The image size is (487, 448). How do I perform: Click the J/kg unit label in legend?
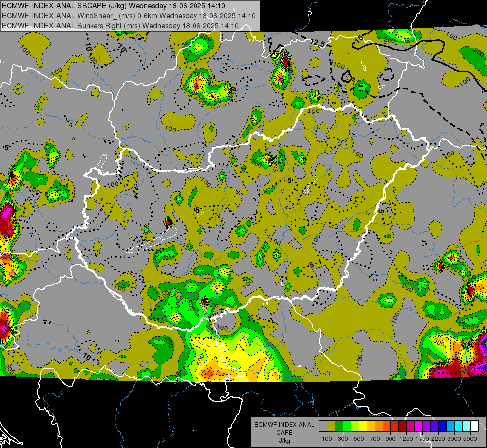[284, 441]
